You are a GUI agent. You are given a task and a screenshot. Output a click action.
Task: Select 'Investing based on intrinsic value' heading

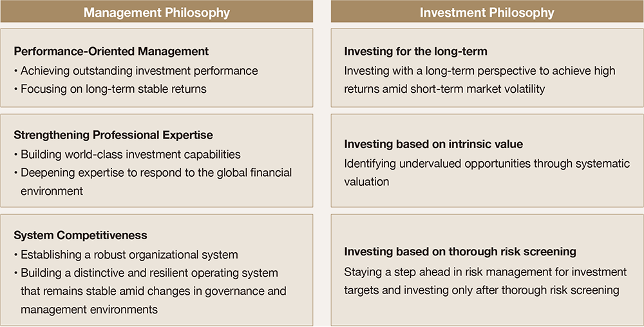tap(433, 144)
